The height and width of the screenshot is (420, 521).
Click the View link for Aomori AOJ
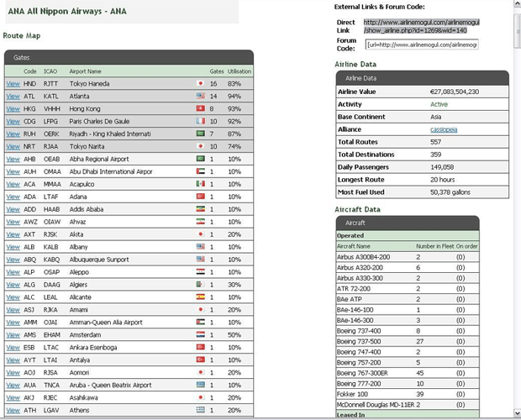[x=13, y=373]
